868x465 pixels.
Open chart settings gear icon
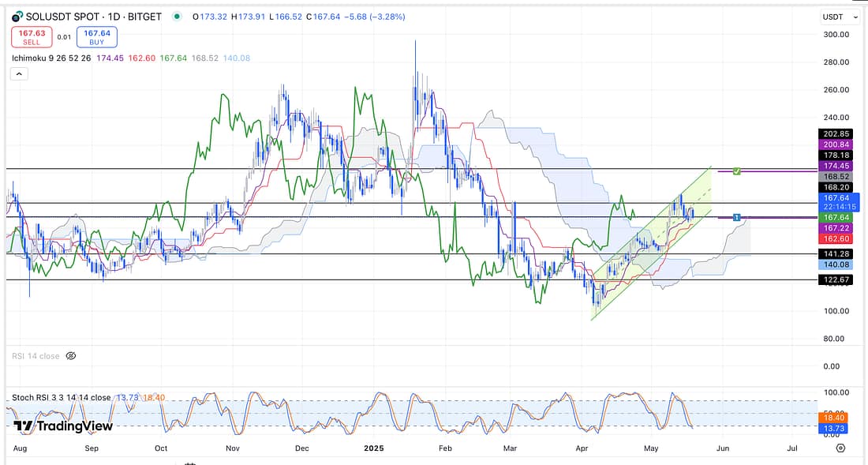tap(840, 448)
